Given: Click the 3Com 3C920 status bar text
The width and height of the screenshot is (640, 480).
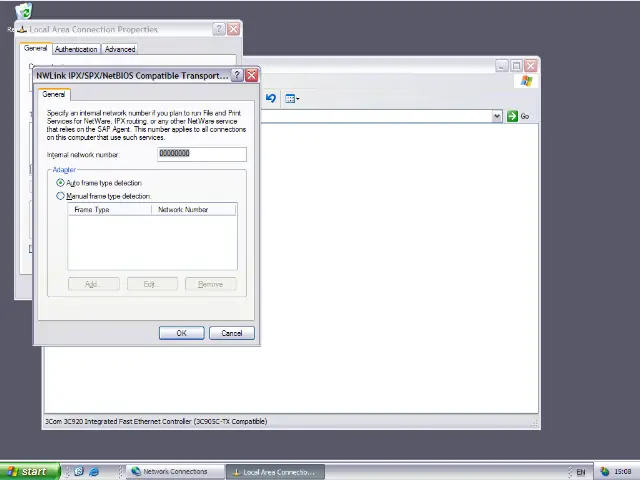Looking at the screenshot, I should (156, 421).
